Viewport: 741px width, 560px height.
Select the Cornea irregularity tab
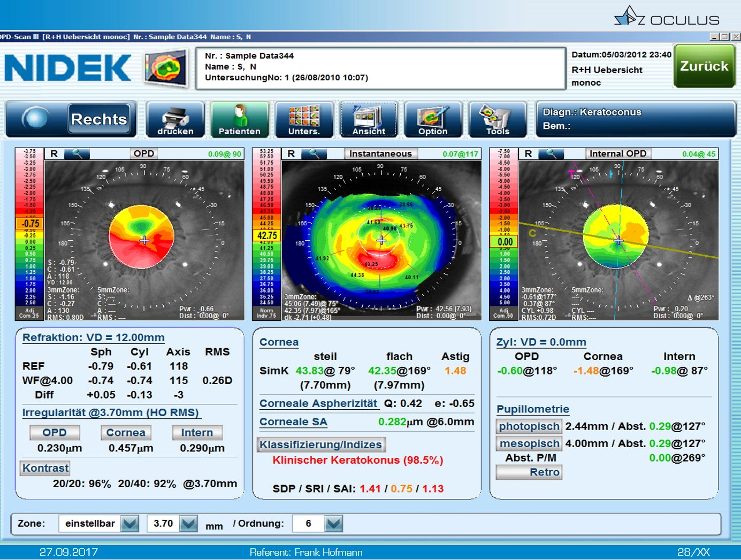tap(126, 433)
